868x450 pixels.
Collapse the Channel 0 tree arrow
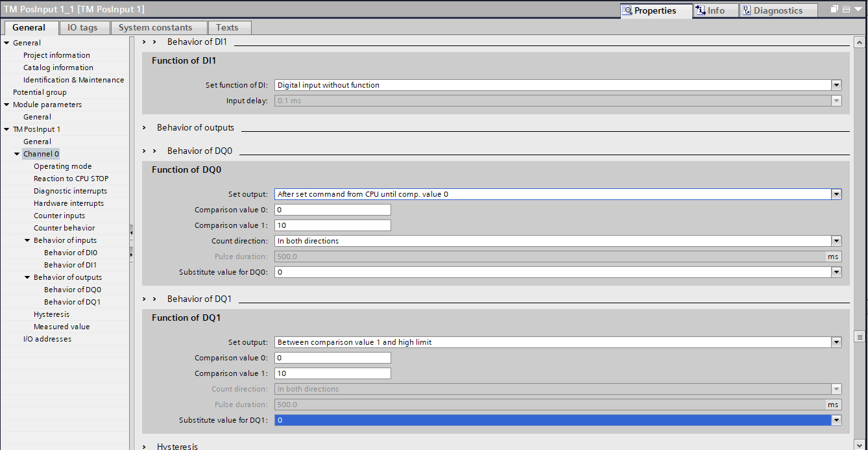click(x=17, y=154)
